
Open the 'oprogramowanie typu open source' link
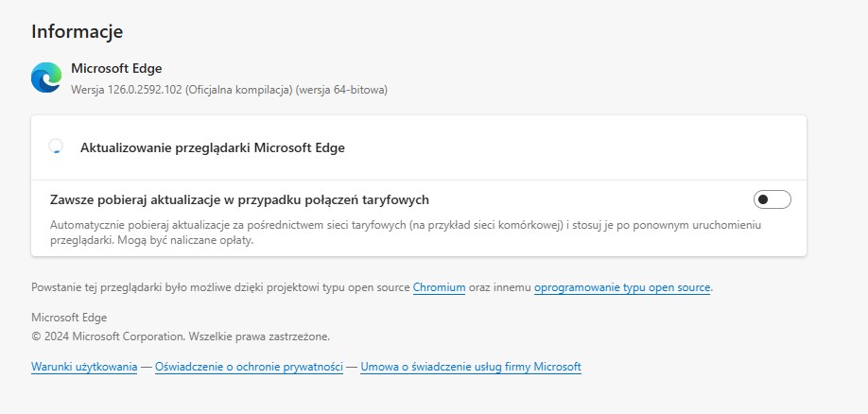[x=622, y=287]
